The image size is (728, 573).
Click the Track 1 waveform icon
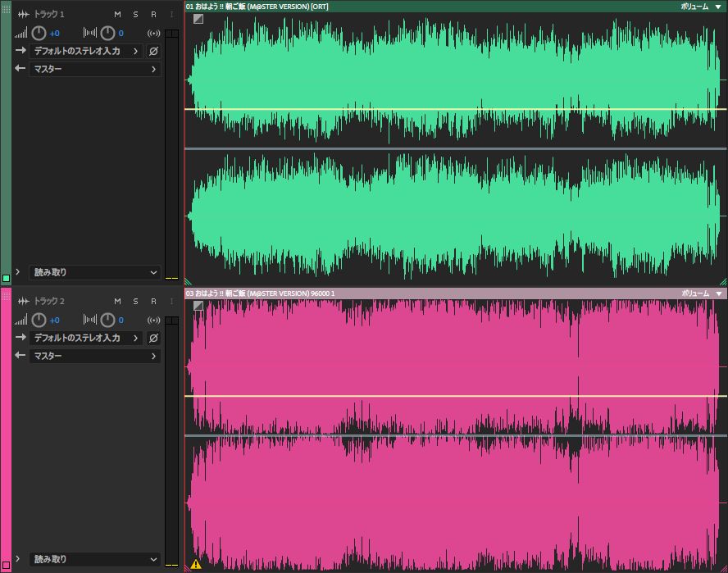(23, 15)
